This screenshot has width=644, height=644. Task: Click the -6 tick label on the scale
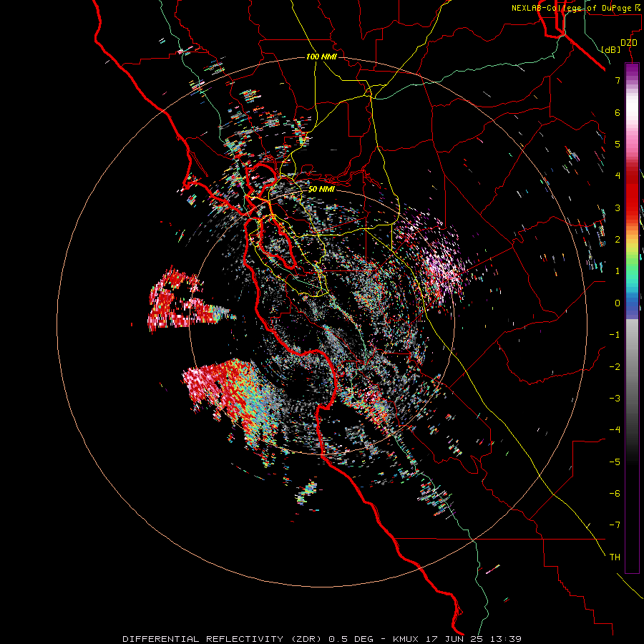[x=615, y=494]
